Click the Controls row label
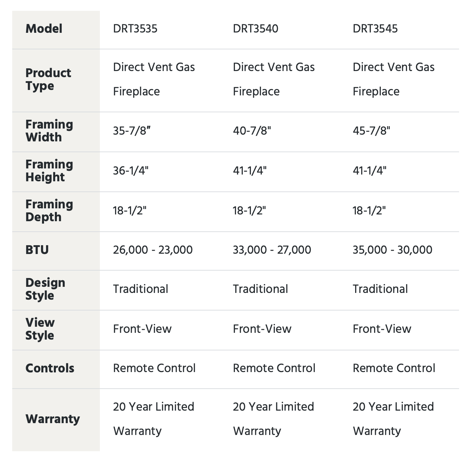 click(x=50, y=368)
